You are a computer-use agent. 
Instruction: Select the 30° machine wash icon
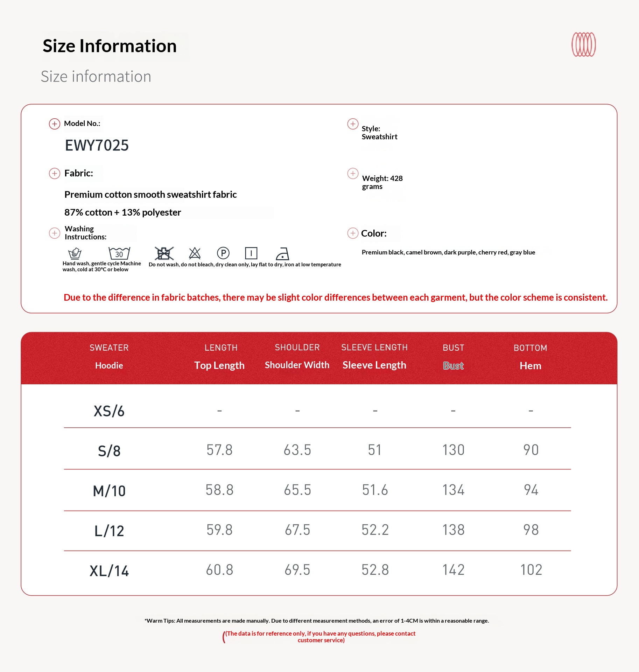click(119, 253)
